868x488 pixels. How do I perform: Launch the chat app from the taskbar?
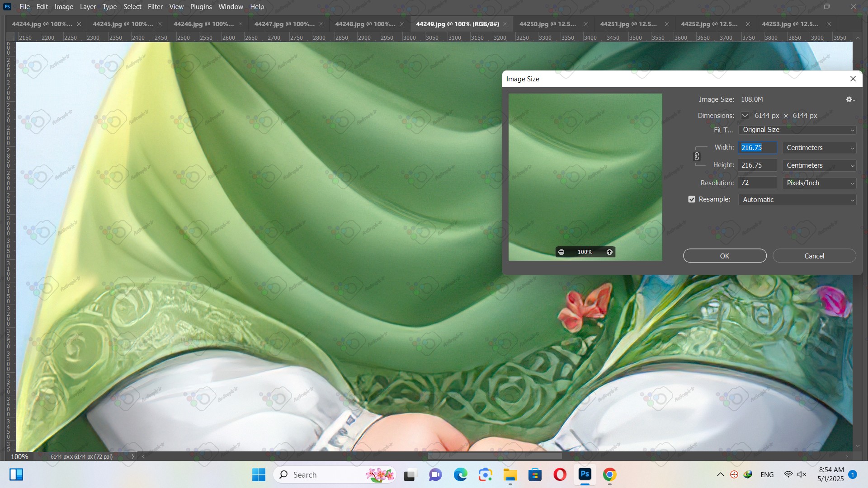coord(435,475)
